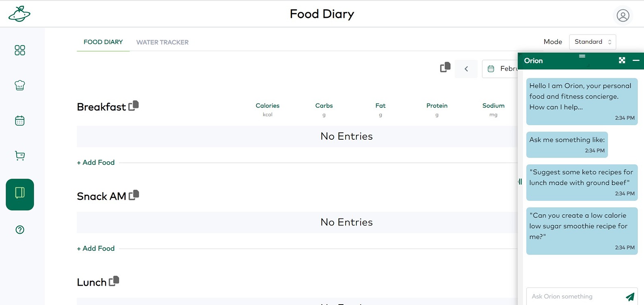Go to the previous day with the chevron
644x305 pixels.
pos(466,69)
